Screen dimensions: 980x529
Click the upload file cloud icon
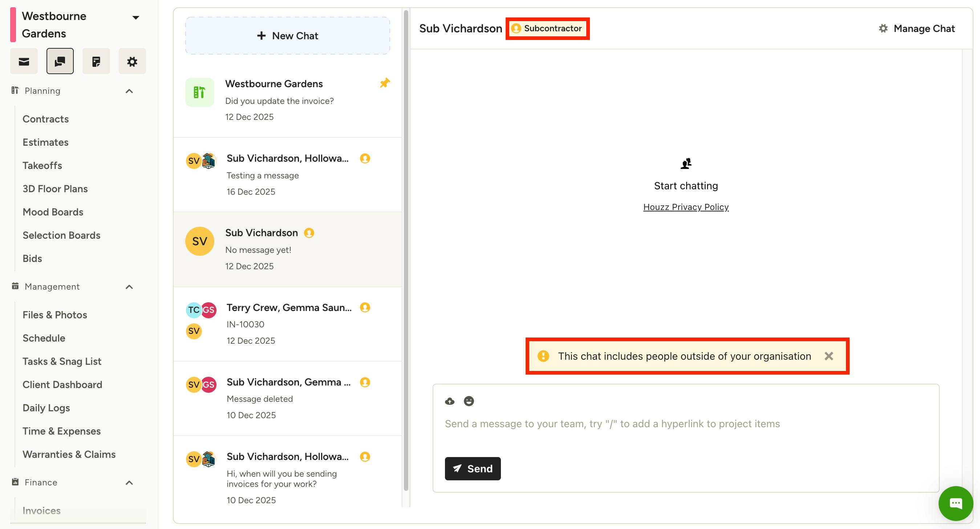tap(450, 401)
